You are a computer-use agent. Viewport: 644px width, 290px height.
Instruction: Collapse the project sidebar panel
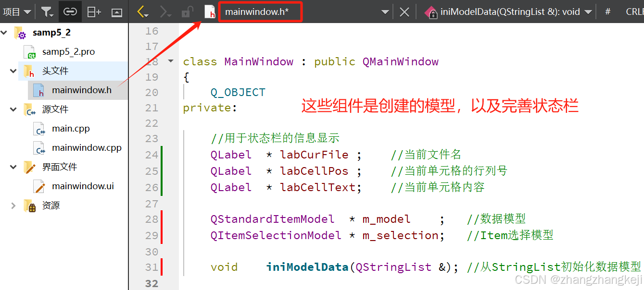pos(117,12)
